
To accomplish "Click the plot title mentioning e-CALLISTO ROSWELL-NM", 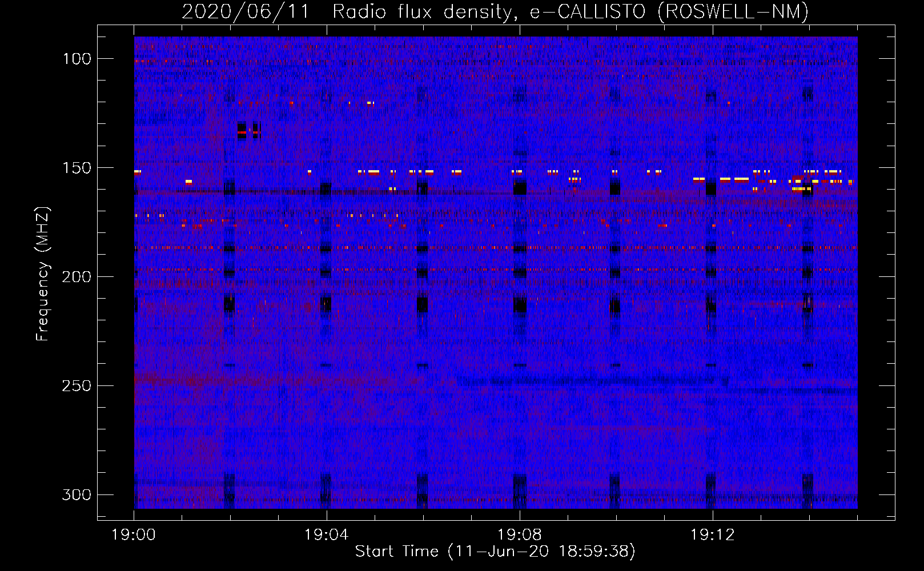I will (x=495, y=11).
